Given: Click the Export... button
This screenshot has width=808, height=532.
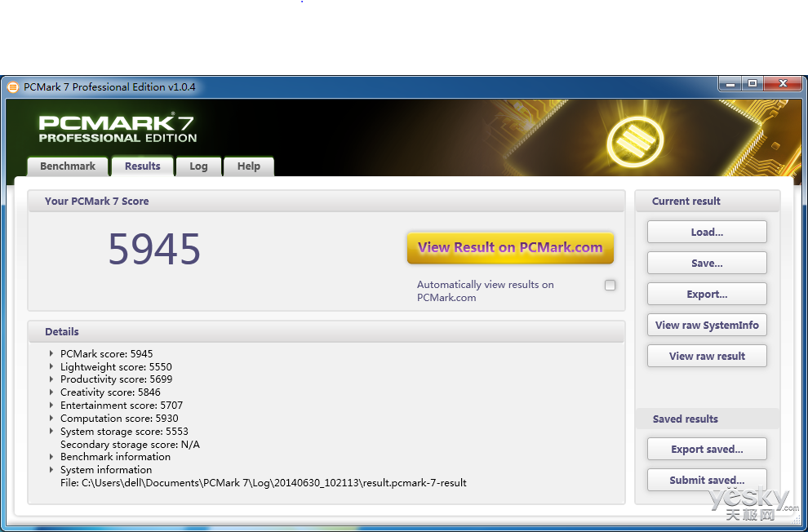Looking at the screenshot, I should coord(707,294).
